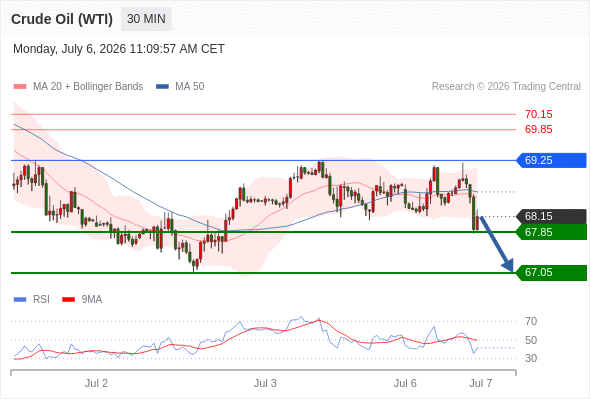Click the black 68.15 current price tag

(551, 216)
